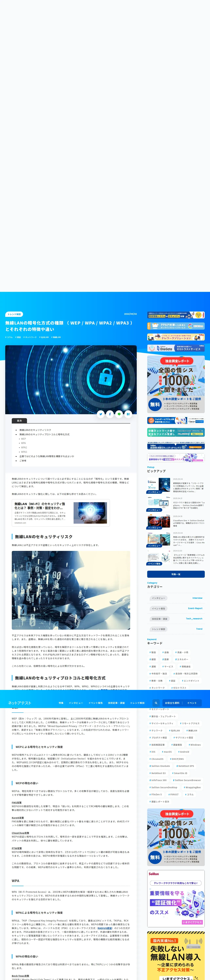
Task: Click the ネットテスト logo in header
Action: click(x=19, y=703)
